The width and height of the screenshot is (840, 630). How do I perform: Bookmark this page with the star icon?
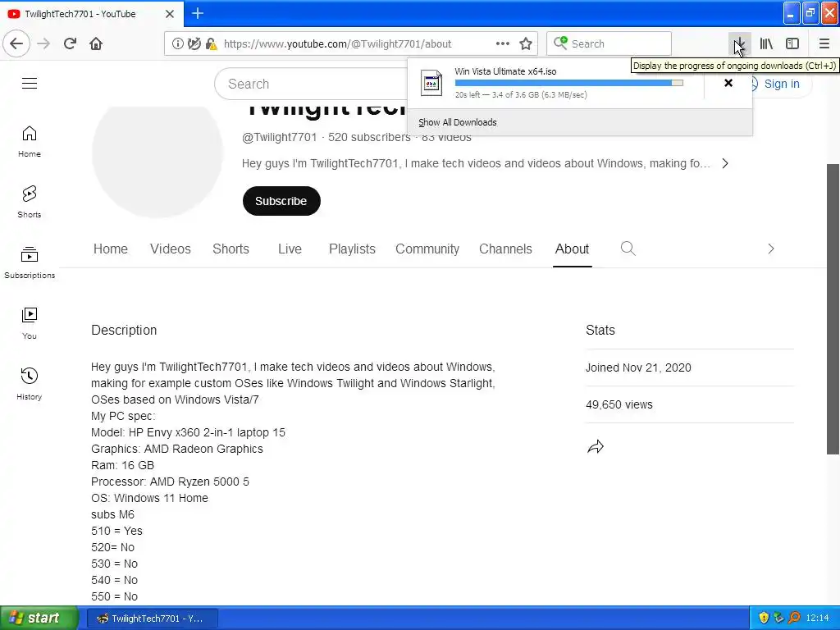point(526,43)
